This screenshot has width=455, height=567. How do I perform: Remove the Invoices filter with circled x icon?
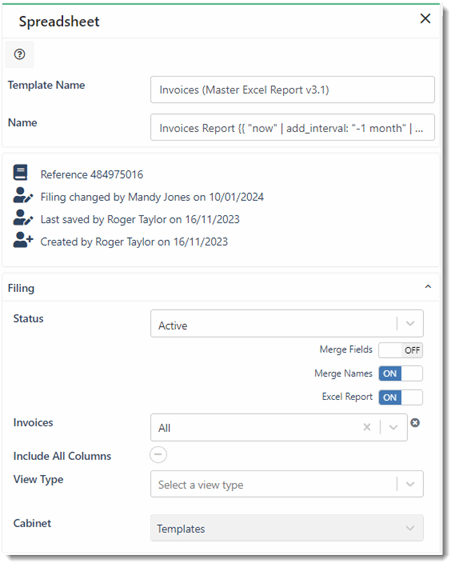[x=415, y=422]
